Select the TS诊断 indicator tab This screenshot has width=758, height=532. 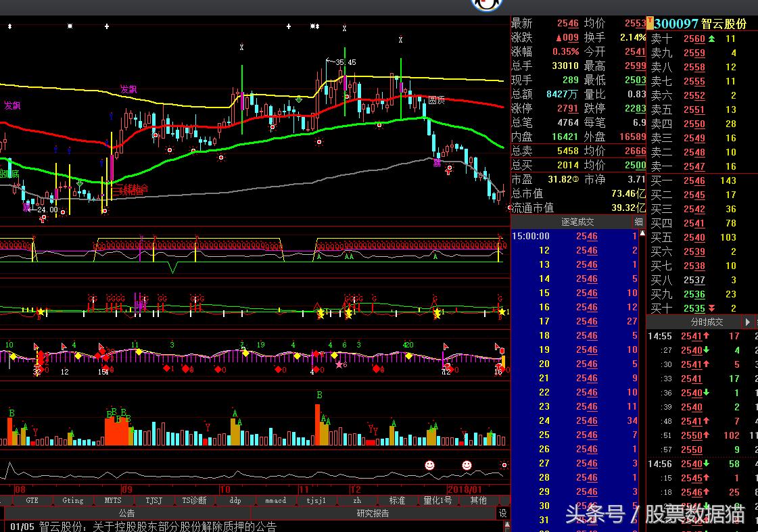click(194, 501)
